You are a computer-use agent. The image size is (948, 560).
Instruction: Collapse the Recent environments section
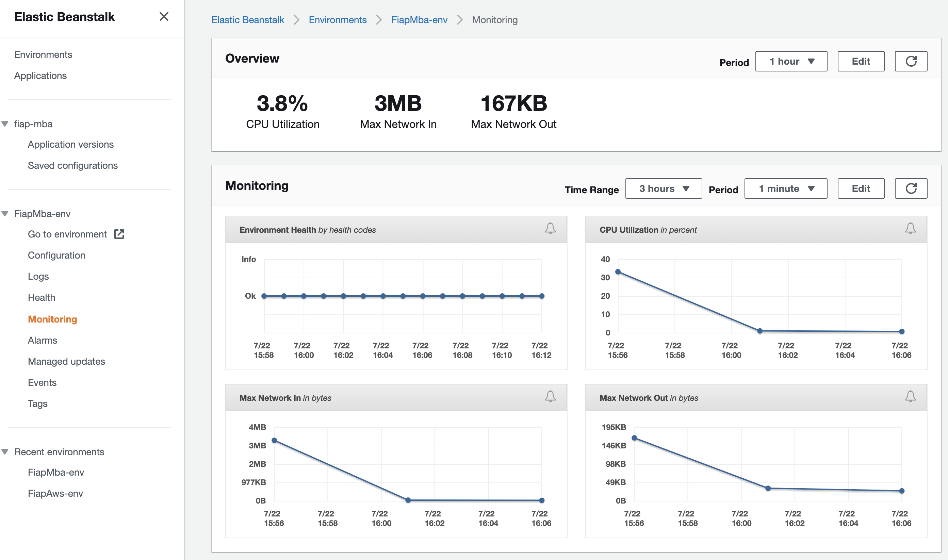point(5,452)
